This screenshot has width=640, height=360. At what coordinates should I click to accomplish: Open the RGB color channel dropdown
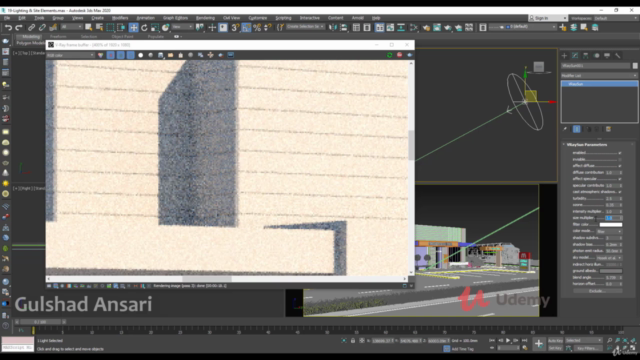71,55
